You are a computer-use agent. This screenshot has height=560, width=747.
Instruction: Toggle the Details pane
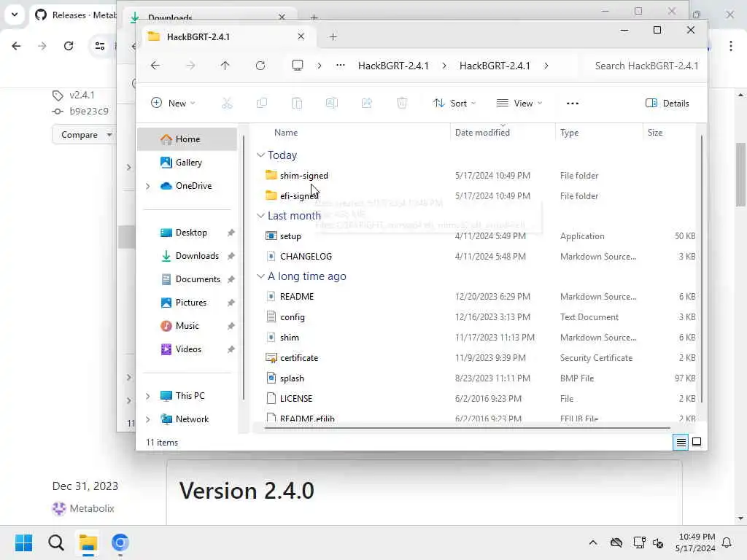click(667, 104)
